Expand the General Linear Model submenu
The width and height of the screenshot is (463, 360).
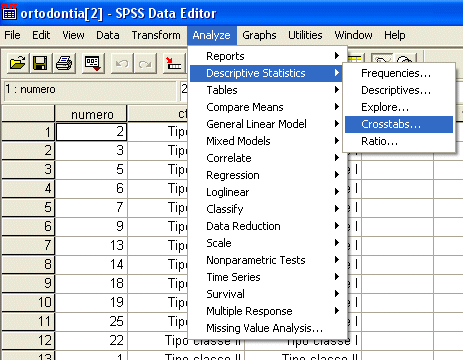coord(267,124)
